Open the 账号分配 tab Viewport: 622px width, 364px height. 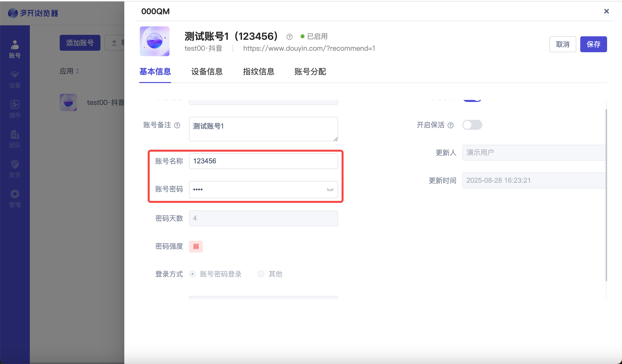310,72
